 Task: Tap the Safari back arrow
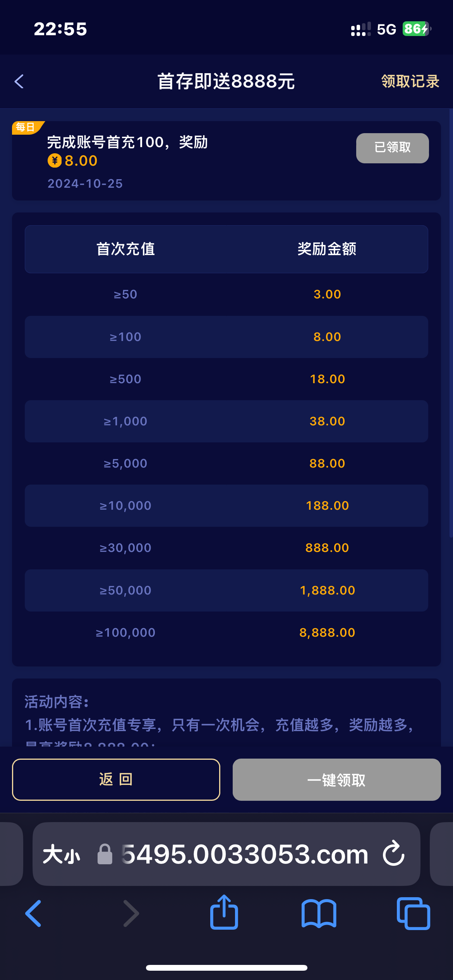point(34,913)
